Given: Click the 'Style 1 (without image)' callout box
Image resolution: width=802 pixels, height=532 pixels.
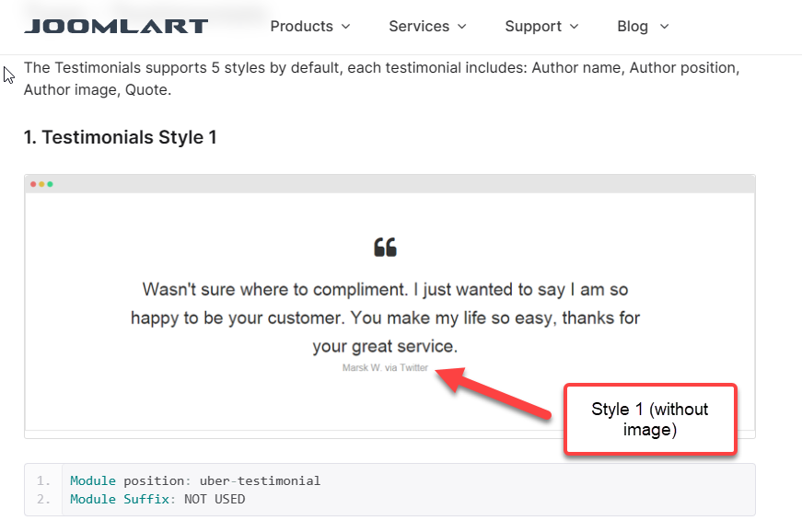Looking at the screenshot, I should (x=650, y=419).
